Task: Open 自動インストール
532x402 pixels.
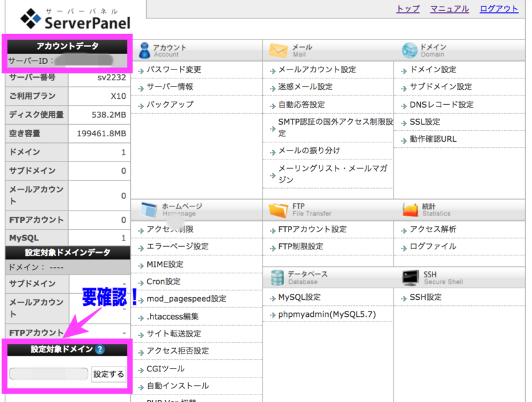Action: 177,386
